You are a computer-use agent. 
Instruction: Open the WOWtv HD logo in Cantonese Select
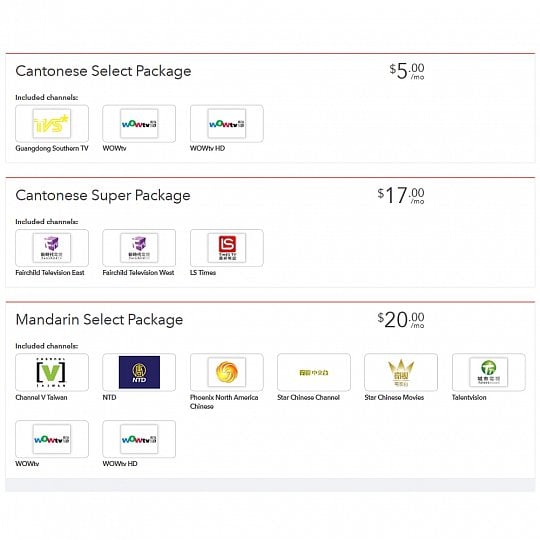coord(227,124)
